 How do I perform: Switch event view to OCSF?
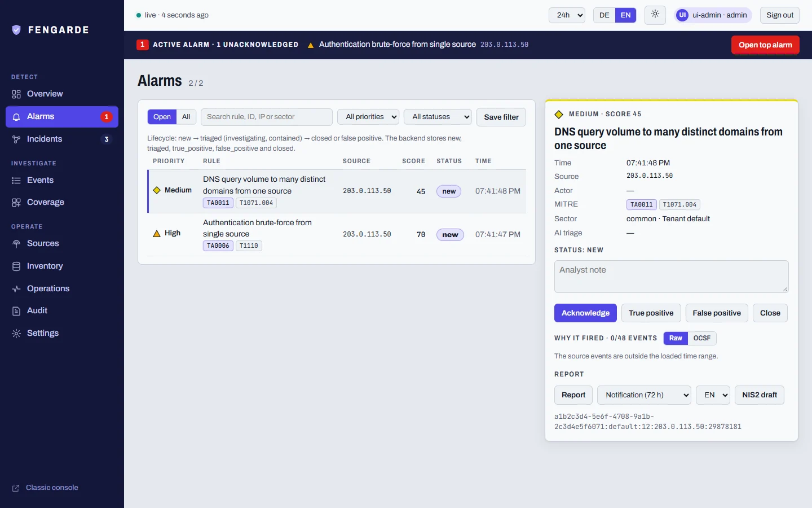point(702,338)
